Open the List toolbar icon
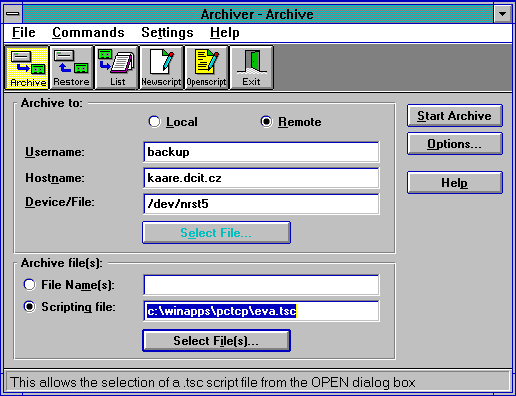516x396 pixels. click(x=117, y=68)
